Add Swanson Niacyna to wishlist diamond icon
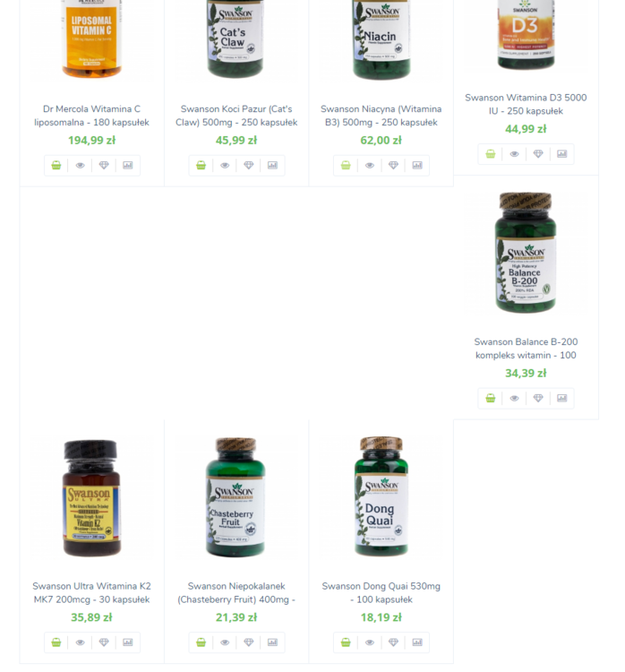 (393, 166)
